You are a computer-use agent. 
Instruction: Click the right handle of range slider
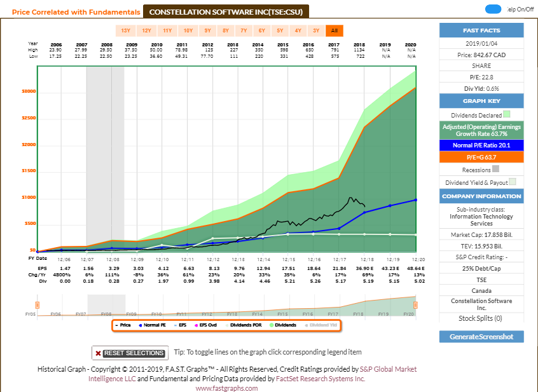(417, 306)
